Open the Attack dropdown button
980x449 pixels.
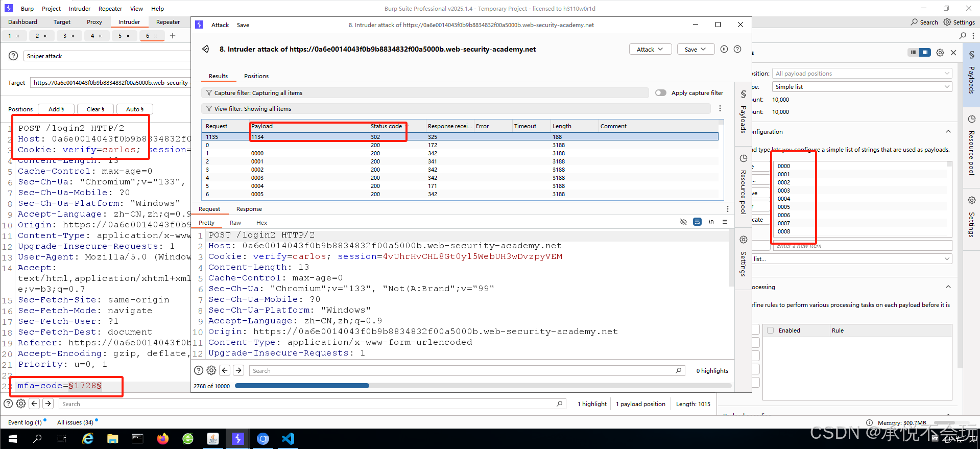point(650,49)
